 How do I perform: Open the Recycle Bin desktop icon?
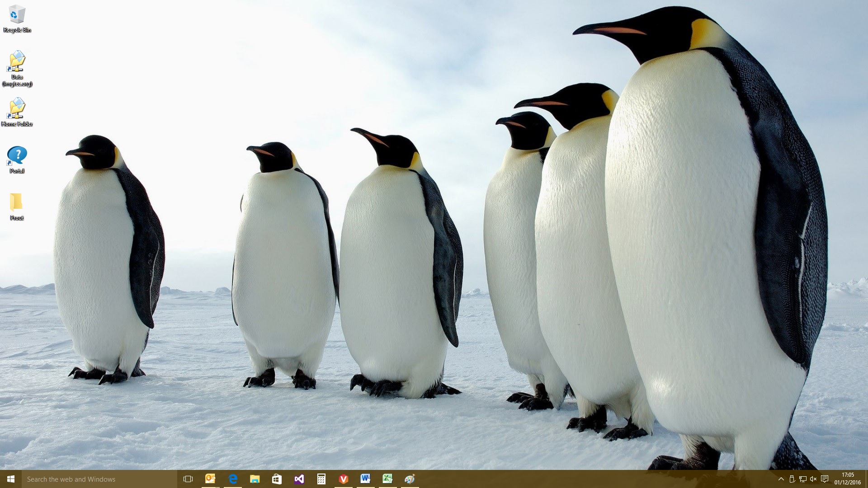point(17,15)
